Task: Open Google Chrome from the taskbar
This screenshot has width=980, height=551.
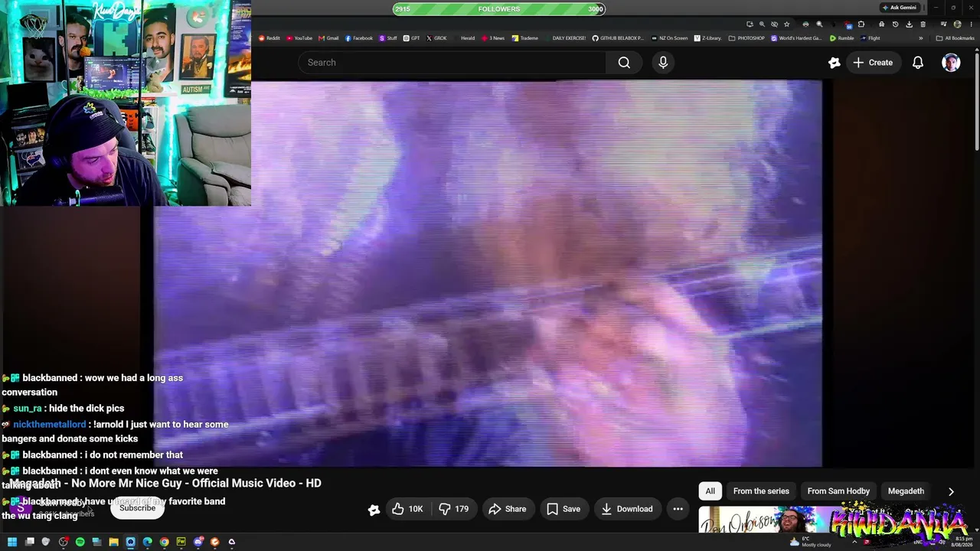Action: click(x=164, y=543)
